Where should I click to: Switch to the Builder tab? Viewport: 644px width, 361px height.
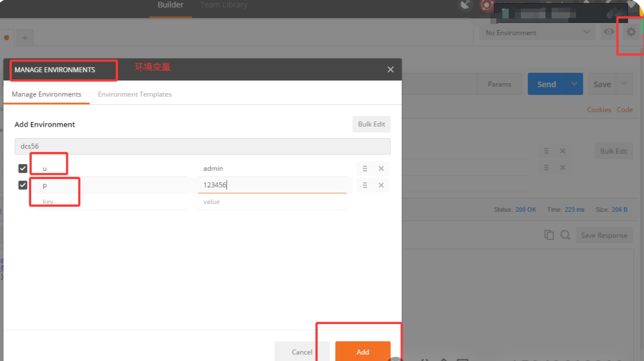[171, 6]
